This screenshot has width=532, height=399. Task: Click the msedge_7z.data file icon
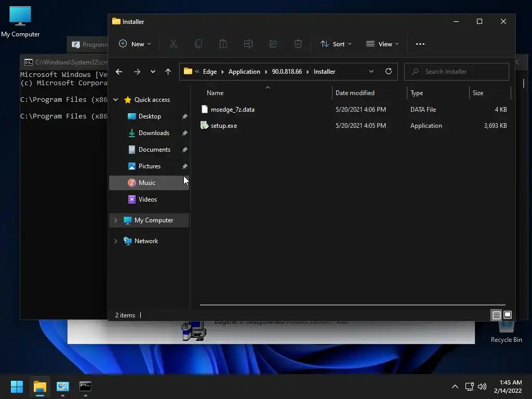coord(204,109)
